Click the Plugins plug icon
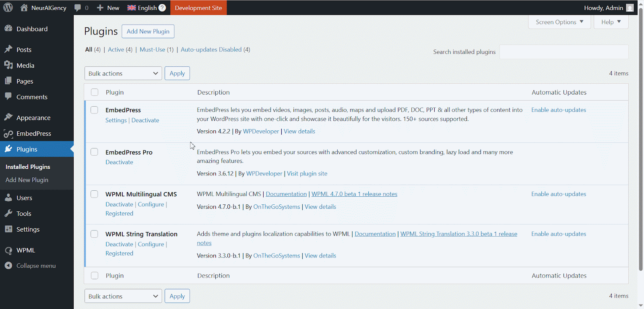This screenshot has width=644, height=309. pos(8,149)
